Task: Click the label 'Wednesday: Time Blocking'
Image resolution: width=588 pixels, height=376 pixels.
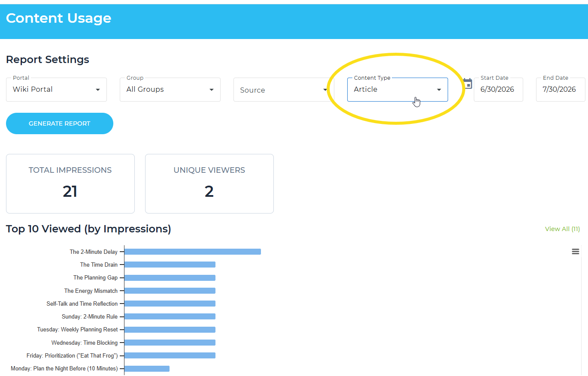Action: point(85,343)
